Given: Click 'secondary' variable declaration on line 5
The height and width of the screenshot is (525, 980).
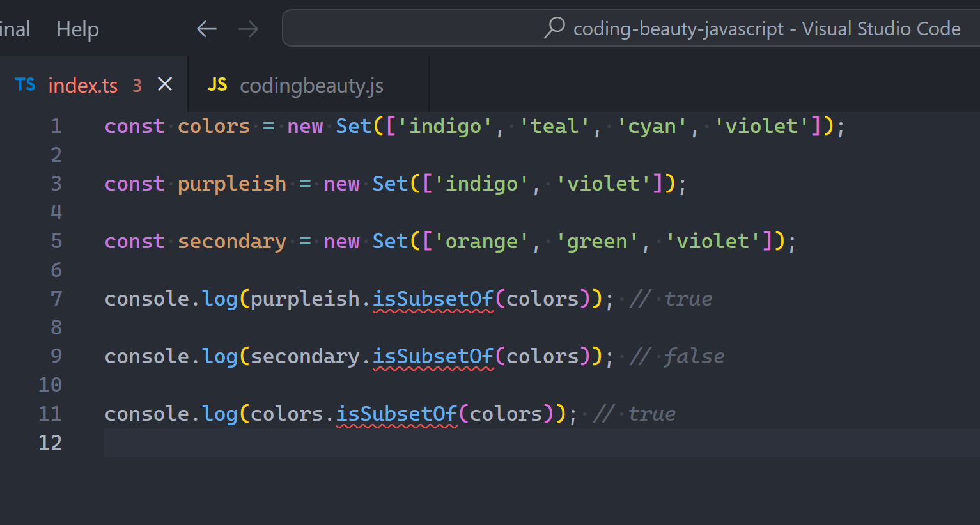Looking at the screenshot, I should 232,241.
